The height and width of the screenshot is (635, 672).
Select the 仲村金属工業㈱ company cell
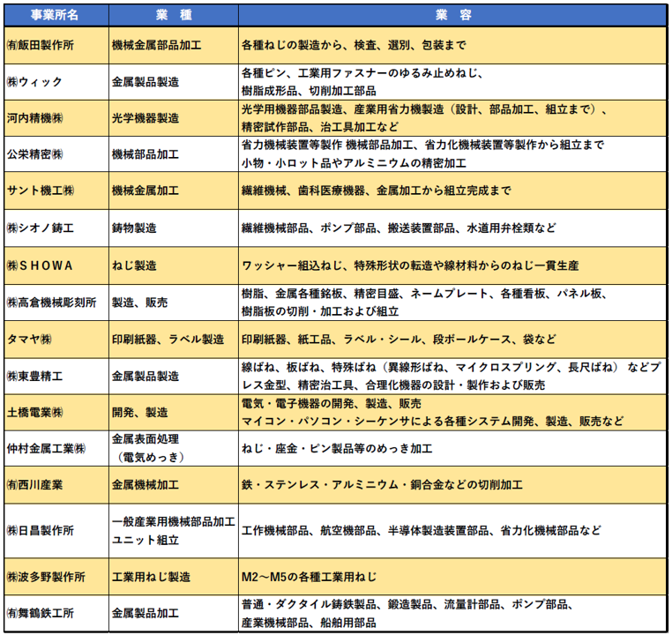click(x=56, y=449)
